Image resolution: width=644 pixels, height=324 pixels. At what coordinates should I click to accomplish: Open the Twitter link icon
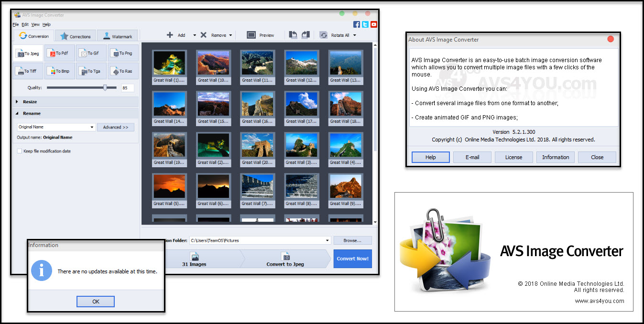[365, 24]
